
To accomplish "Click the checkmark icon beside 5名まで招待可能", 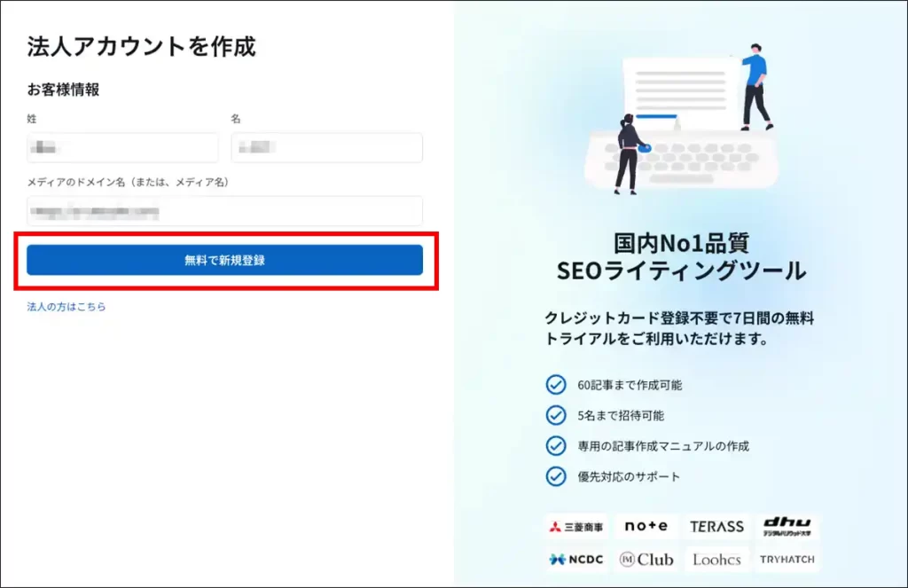I will [x=555, y=415].
